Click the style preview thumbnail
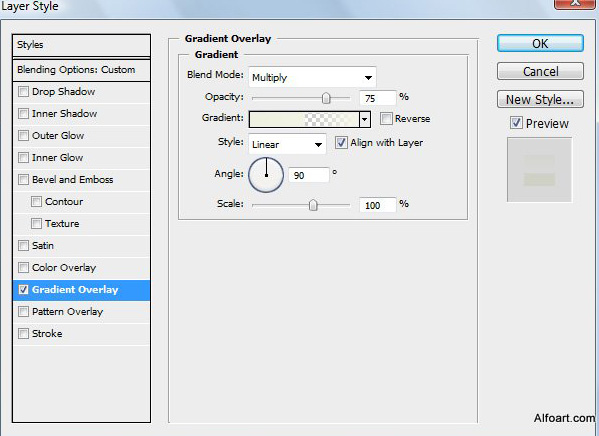The width and height of the screenshot is (599, 436). [539, 169]
